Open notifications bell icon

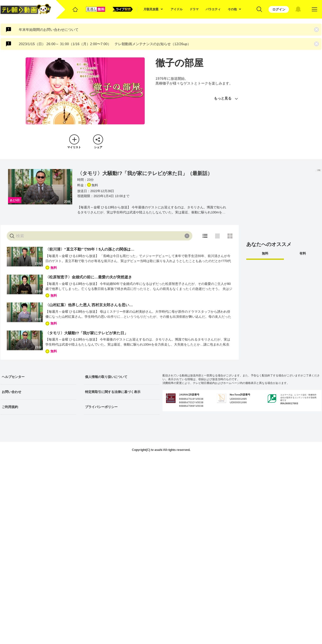(298, 9)
